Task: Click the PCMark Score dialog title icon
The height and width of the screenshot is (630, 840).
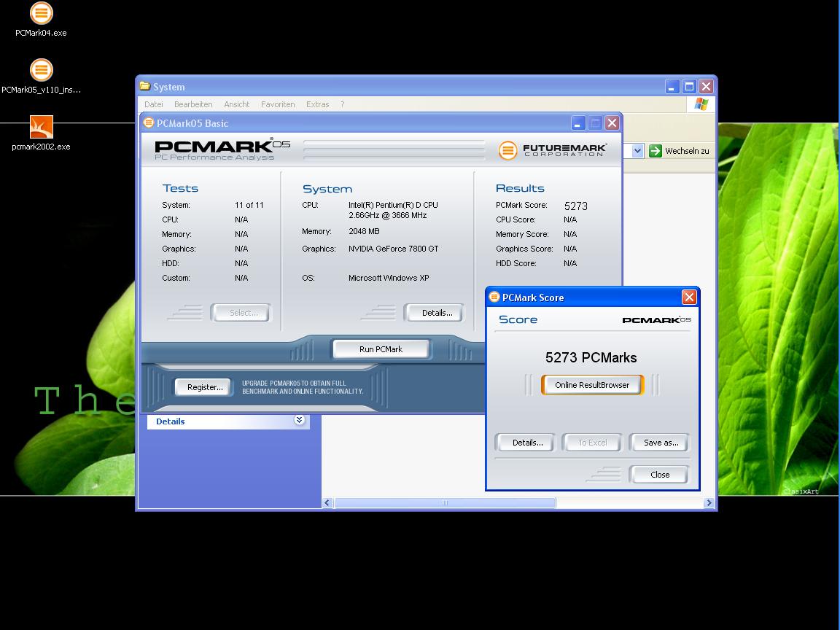Action: click(x=494, y=297)
